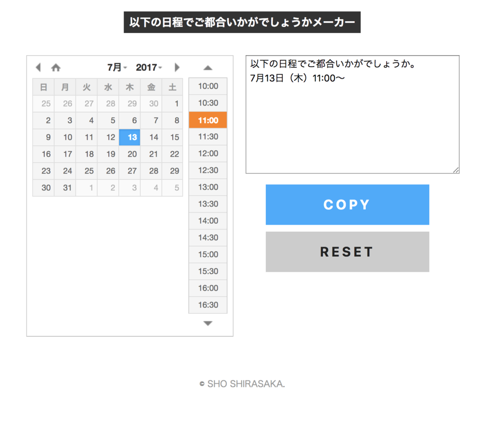The height and width of the screenshot is (439, 504).
Task: Choose the 12:00 time slot
Action: 208,154
